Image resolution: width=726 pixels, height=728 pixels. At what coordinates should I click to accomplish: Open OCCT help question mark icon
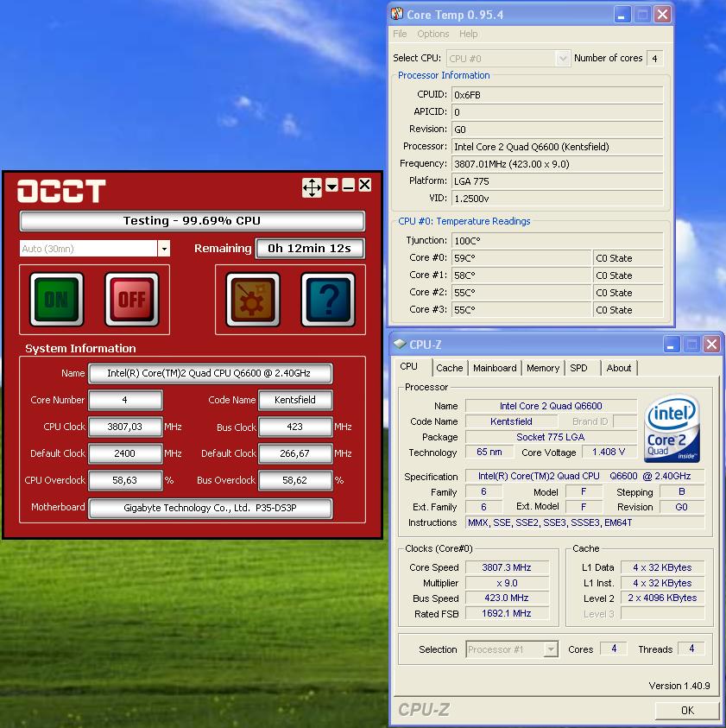point(329,300)
